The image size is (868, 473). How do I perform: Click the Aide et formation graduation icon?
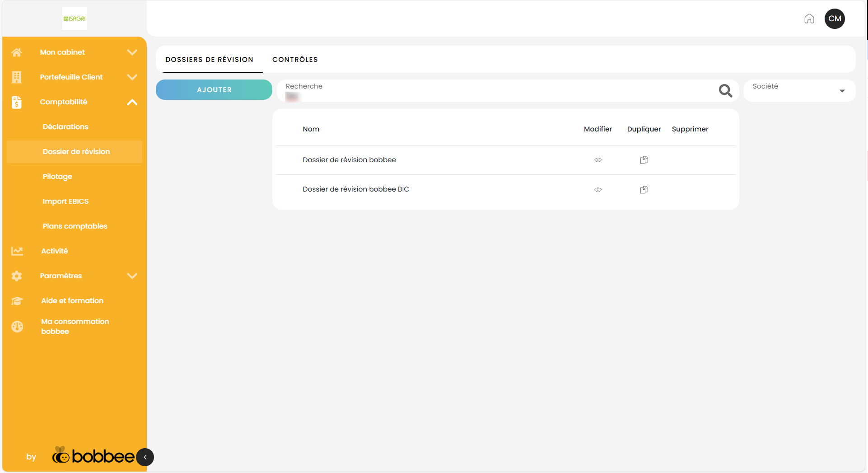[17, 301]
